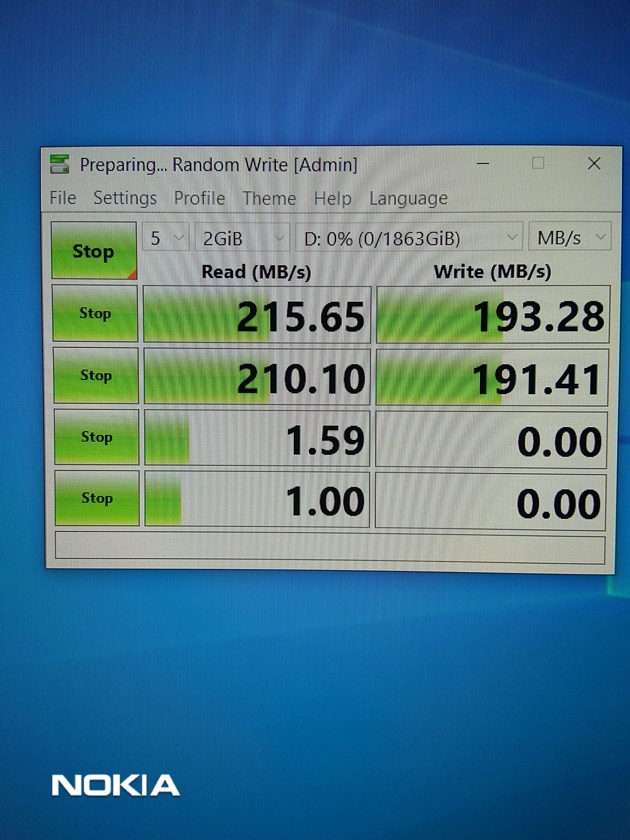Stop the second row test showing 210.10

96,375
